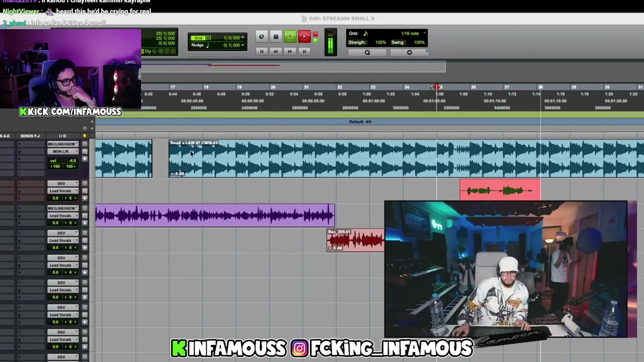This screenshot has width=644, height=362.
Task: Click plus icon on purple clip track
Action: (x=85, y=223)
